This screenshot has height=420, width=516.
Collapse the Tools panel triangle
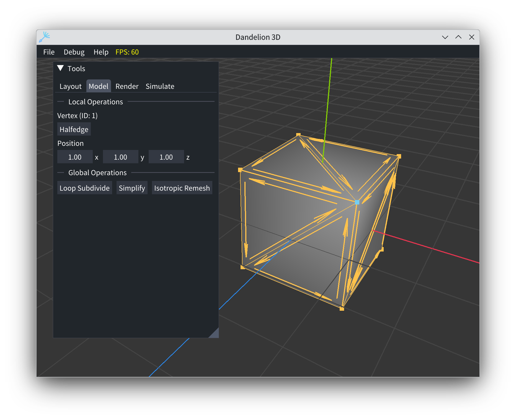[60, 68]
